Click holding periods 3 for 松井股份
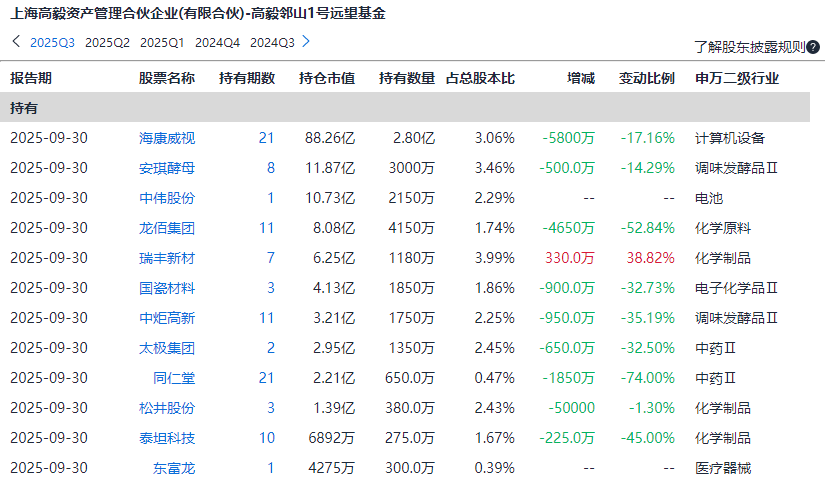The image size is (825, 478). pos(270,408)
